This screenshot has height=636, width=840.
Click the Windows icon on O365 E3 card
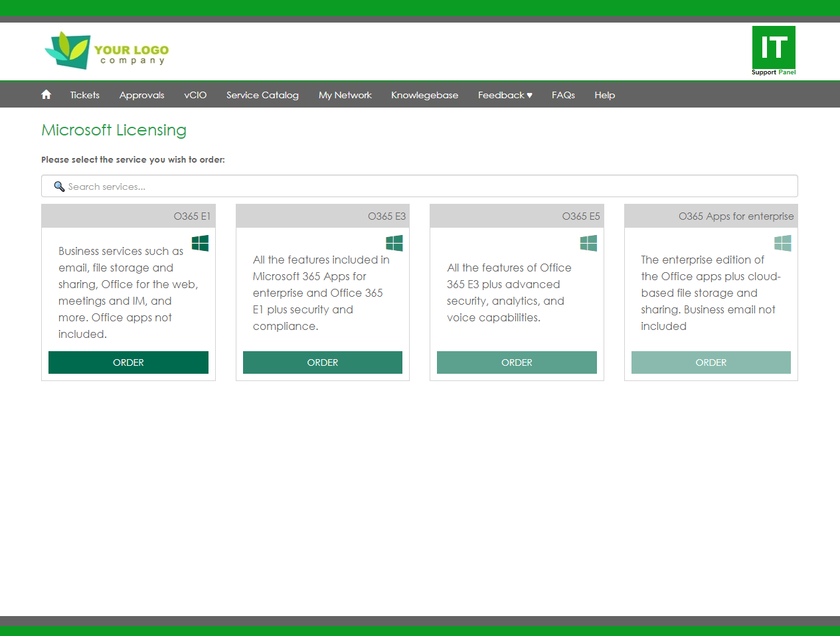(394, 243)
